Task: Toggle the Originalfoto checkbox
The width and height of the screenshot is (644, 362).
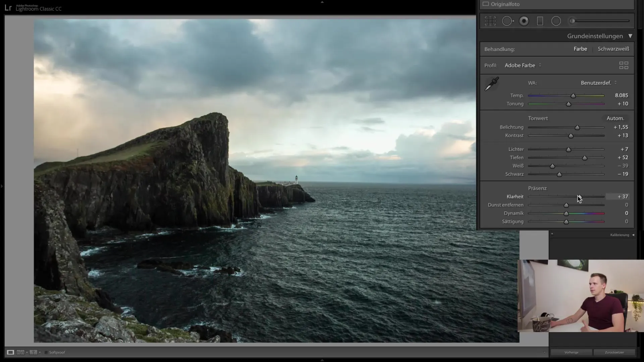Action: [486, 4]
